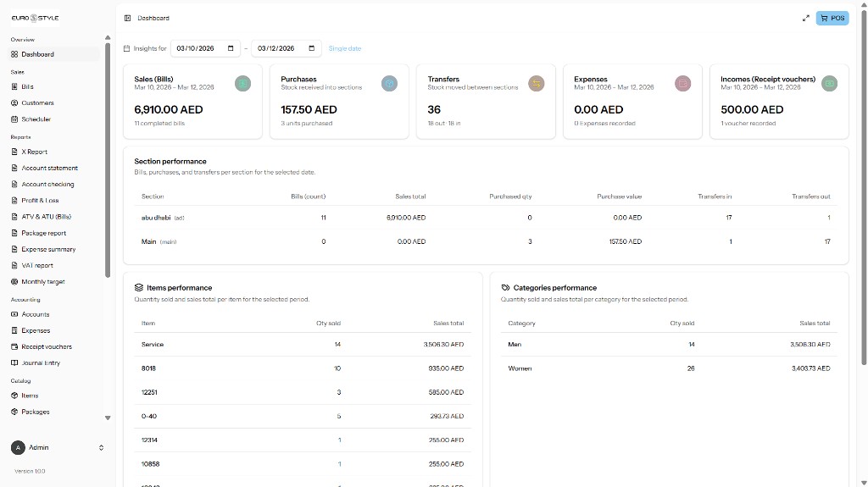Toggle the sidebar panel icon beside Dashboard title
Image resolution: width=868 pixels, height=487 pixels.
(x=127, y=19)
